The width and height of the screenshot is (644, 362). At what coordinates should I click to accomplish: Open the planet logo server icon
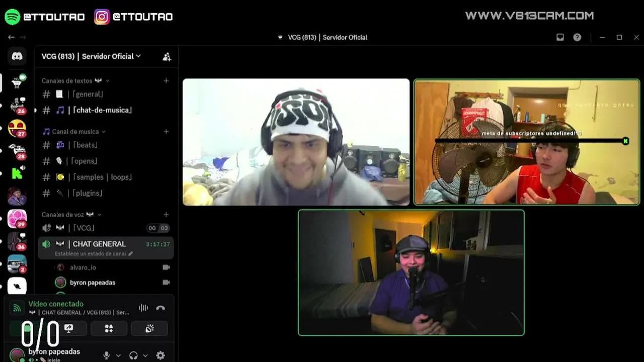coord(17,286)
